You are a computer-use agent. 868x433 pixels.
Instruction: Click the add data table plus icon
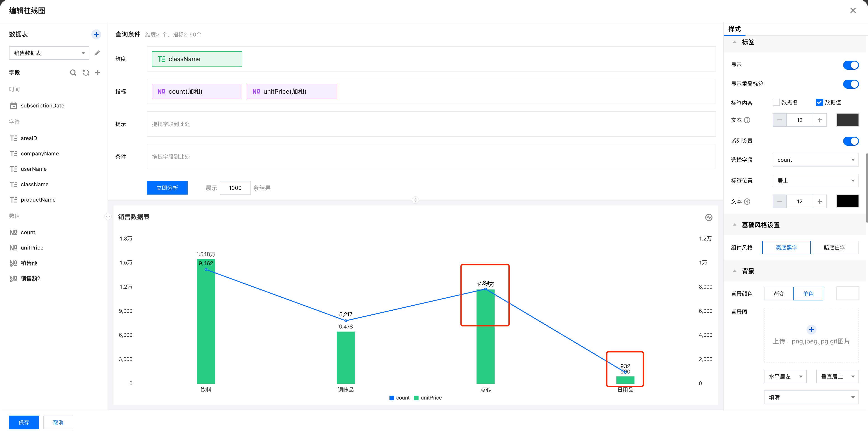pos(96,34)
